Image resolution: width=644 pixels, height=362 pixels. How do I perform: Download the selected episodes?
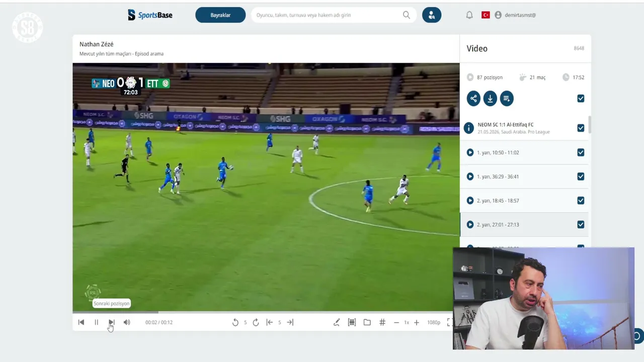490,99
